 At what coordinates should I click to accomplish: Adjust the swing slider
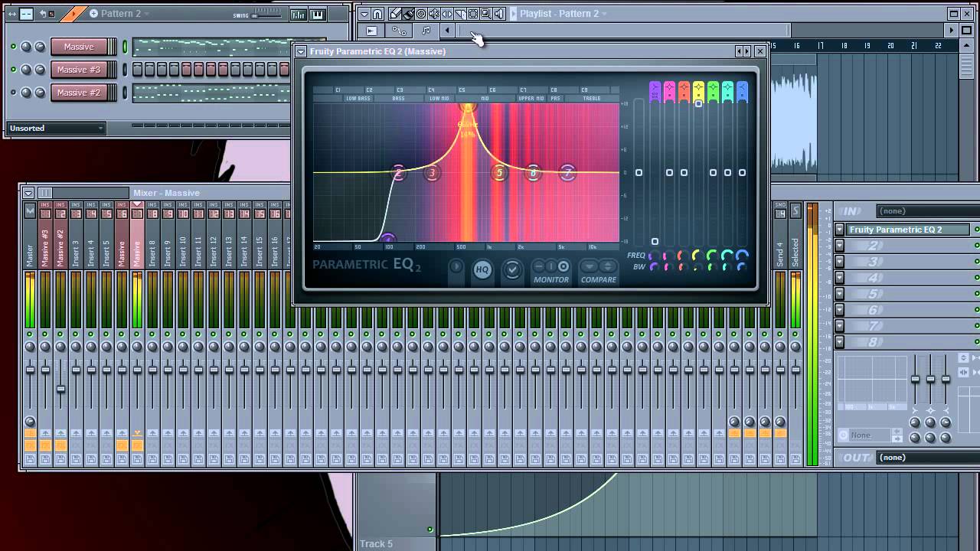point(268,15)
